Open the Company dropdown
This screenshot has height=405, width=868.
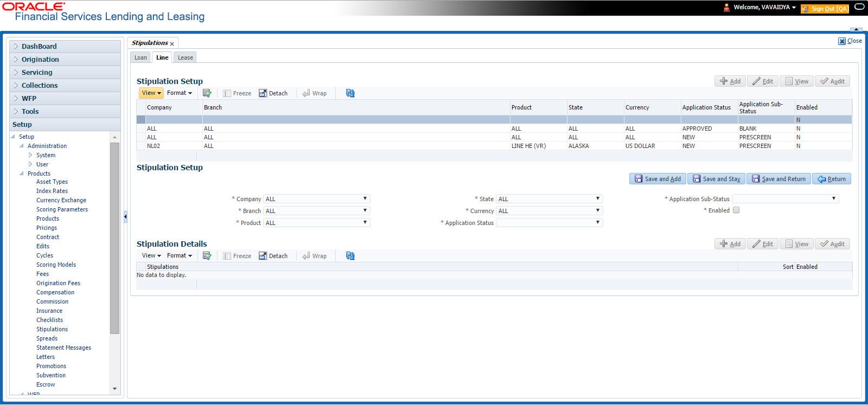tap(316, 199)
